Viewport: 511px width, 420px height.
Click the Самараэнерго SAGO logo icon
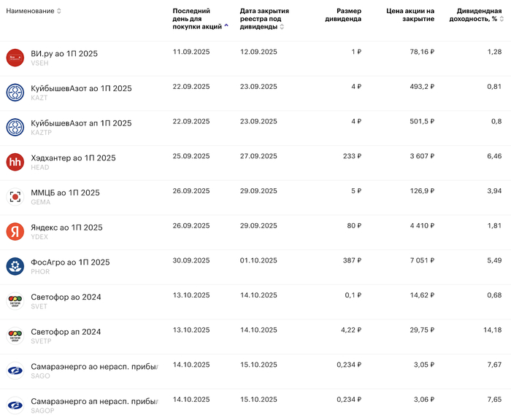(15, 371)
